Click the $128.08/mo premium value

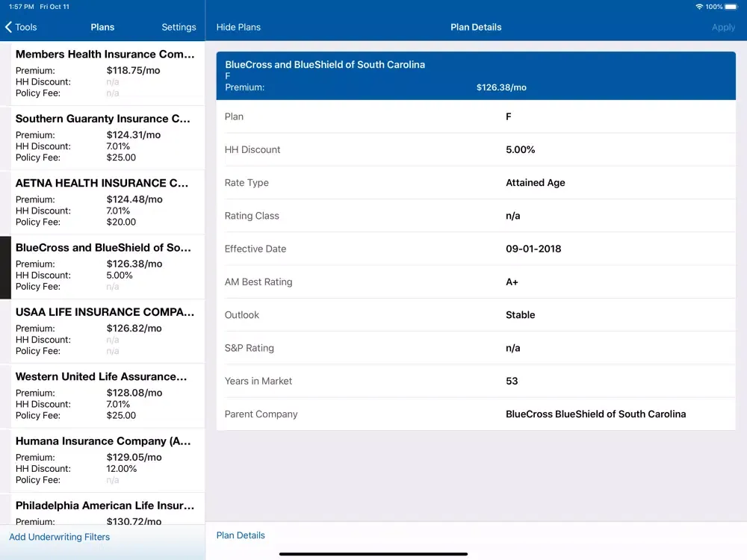tap(134, 393)
